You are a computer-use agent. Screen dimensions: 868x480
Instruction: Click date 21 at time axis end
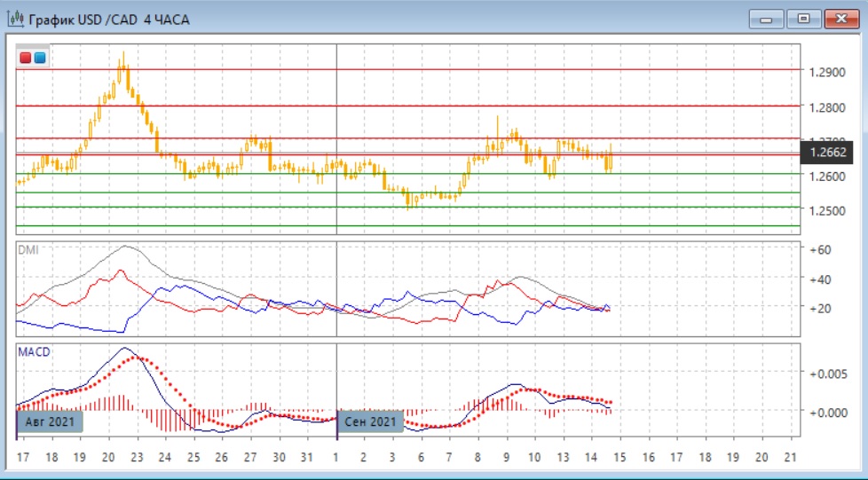[792, 458]
